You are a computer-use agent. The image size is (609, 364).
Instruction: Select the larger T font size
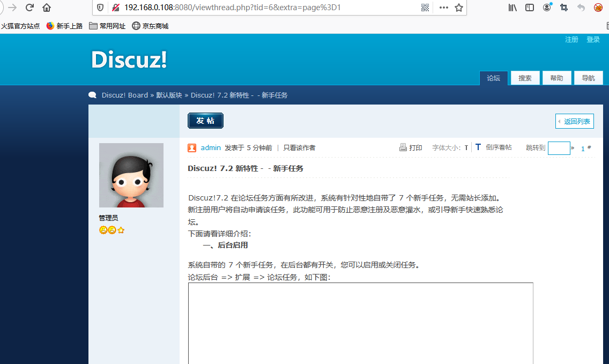(x=478, y=147)
